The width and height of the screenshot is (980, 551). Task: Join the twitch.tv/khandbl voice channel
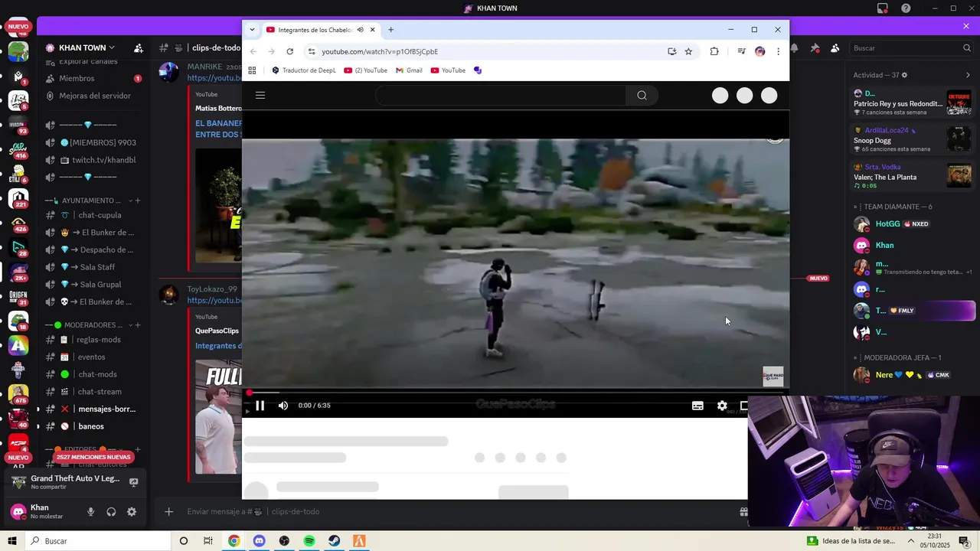pyautogui.click(x=93, y=160)
